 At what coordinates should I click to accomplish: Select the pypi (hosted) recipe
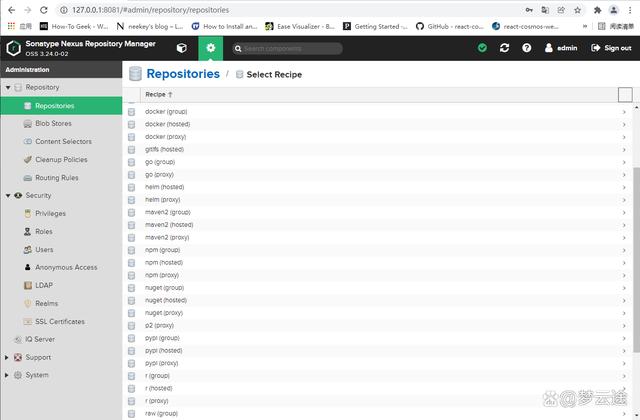[x=378, y=351]
